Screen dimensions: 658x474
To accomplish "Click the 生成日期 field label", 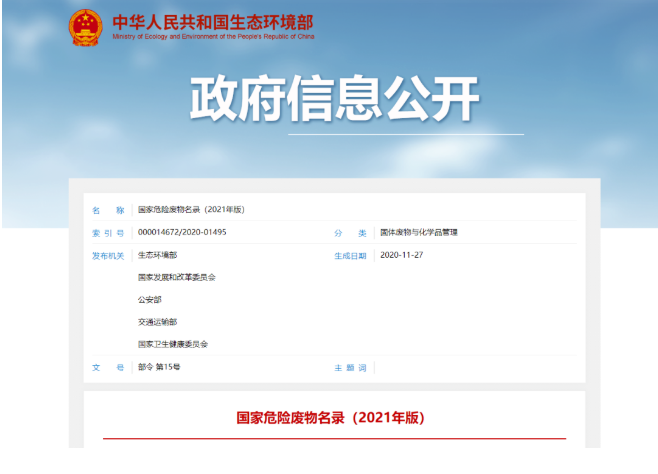I will point(351,255).
